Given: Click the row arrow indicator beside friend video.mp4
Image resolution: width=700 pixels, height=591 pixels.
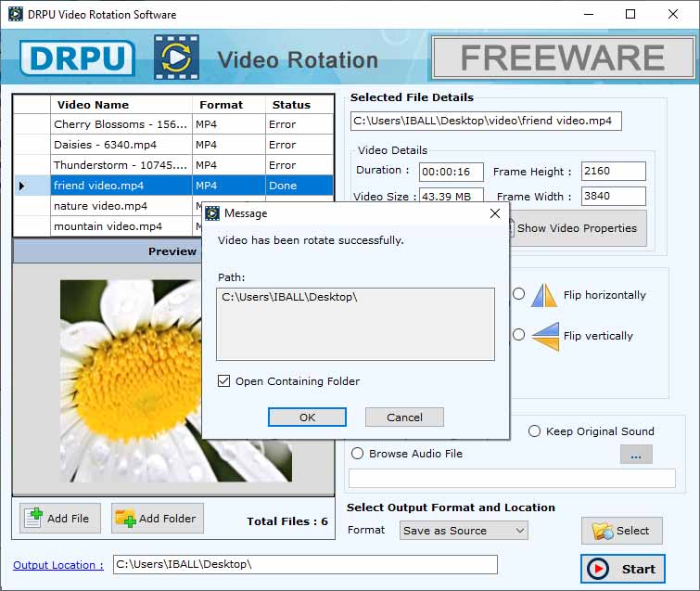Looking at the screenshot, I should (21, 186).
